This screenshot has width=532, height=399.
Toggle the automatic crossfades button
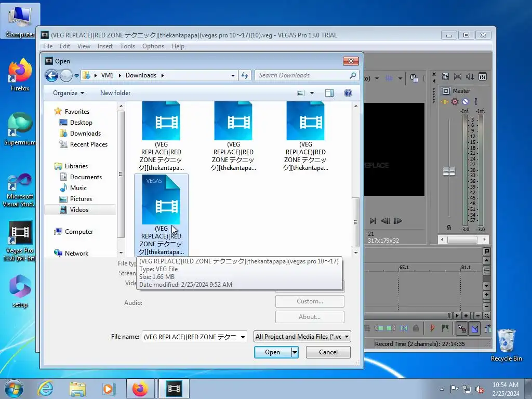coord(475,328)
